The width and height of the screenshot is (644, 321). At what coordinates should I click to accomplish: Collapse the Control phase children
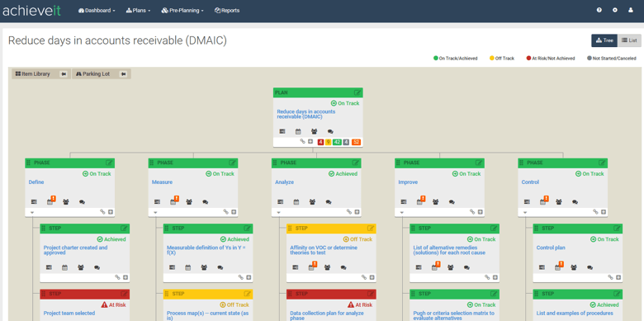coord(525,213)
